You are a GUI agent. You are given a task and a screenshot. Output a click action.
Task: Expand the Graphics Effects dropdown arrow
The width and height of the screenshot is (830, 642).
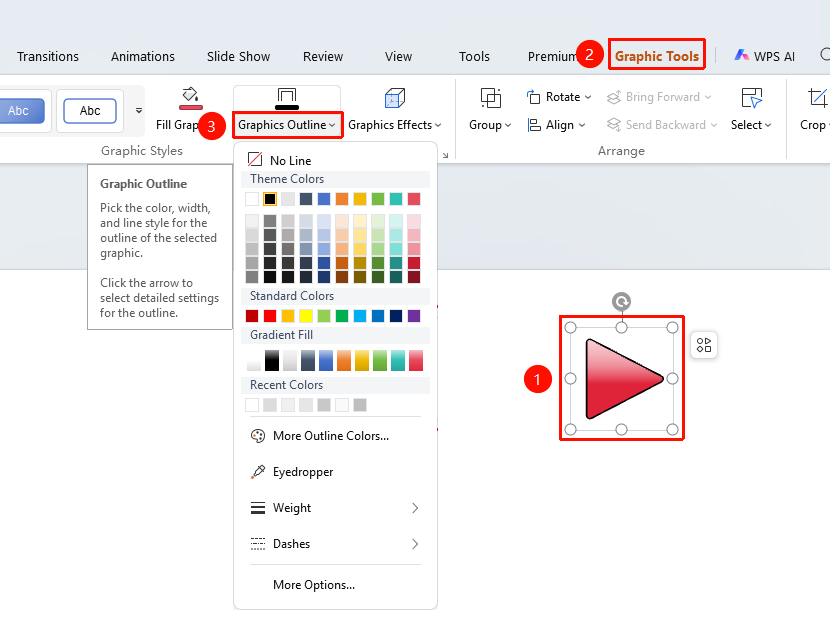(x=438, y=125)
